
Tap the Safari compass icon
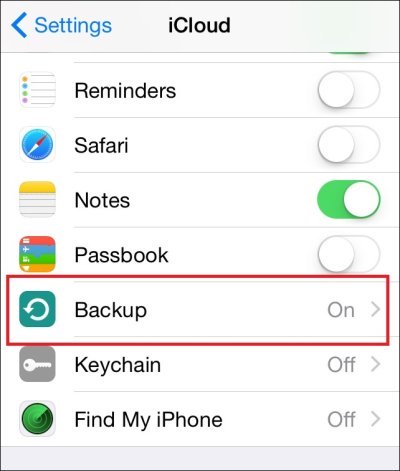click(x=37, y=145)
